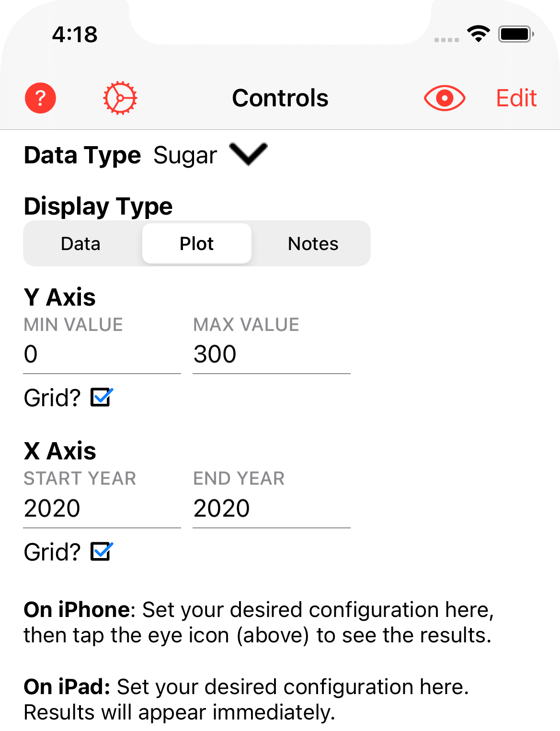Open the red question mark help icon
The image size is (560, 731).
coord(40,98)
